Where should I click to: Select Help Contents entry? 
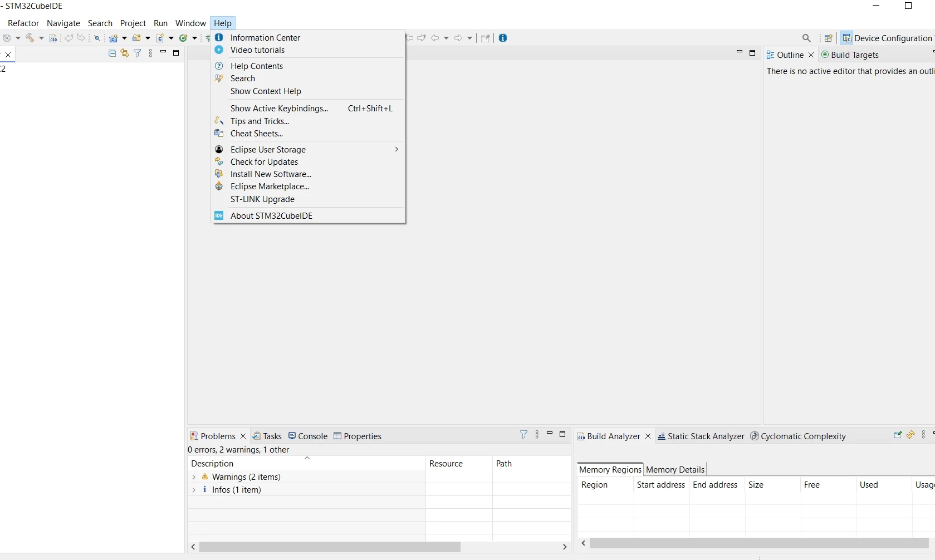coord(308,66)
